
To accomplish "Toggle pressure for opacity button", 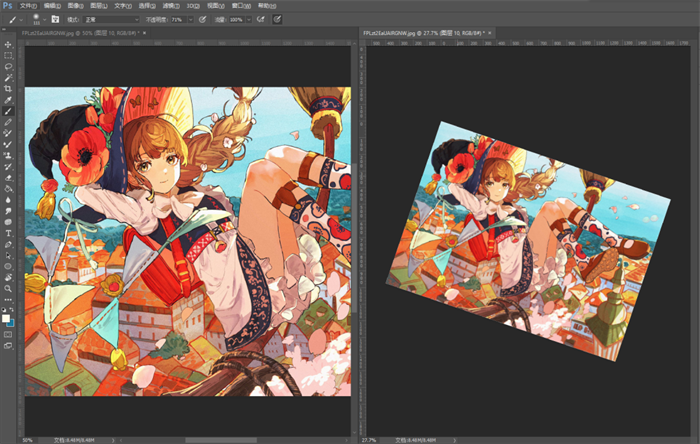I will pyautogui.click(x=204, y=19).
